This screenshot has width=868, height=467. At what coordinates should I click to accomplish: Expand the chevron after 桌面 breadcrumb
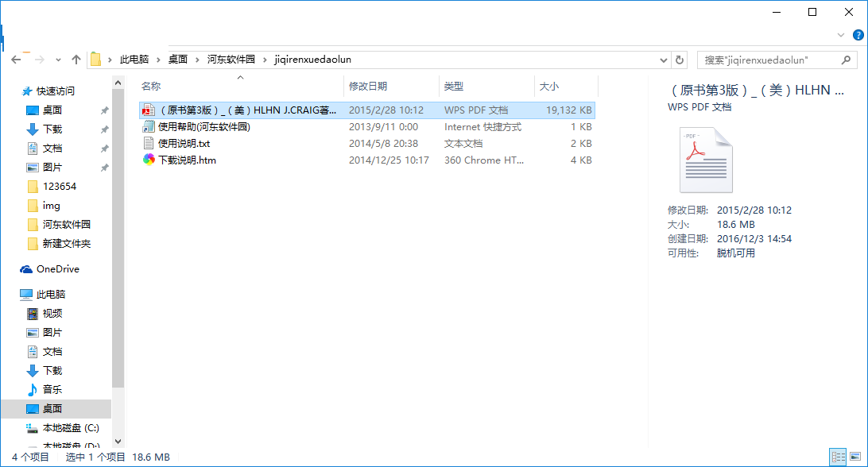197,60
